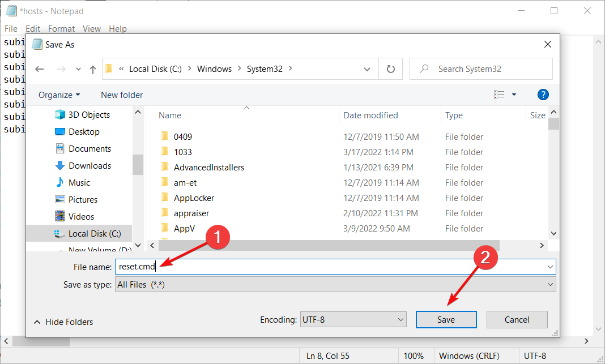Refresh the System32 folder view
This screenshot has width=605, height=364.
tap(391, 68)
